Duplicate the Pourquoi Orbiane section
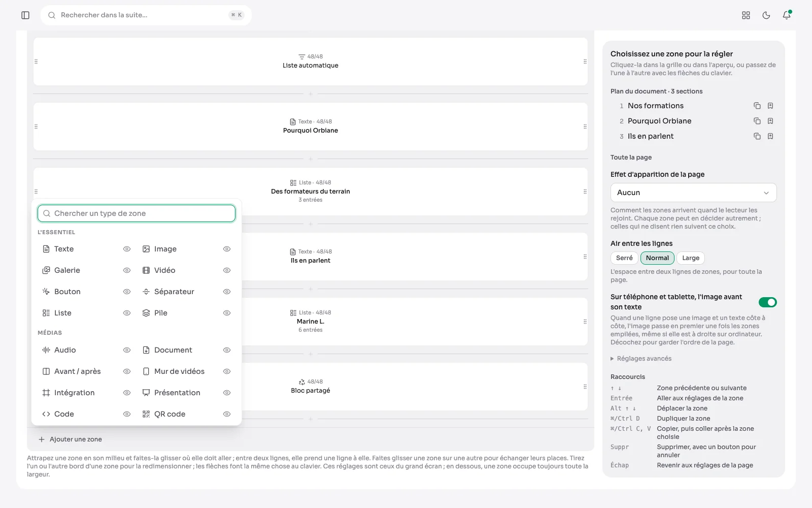The width and height of the screenshot is (812, 508). (x=757, y=121)
